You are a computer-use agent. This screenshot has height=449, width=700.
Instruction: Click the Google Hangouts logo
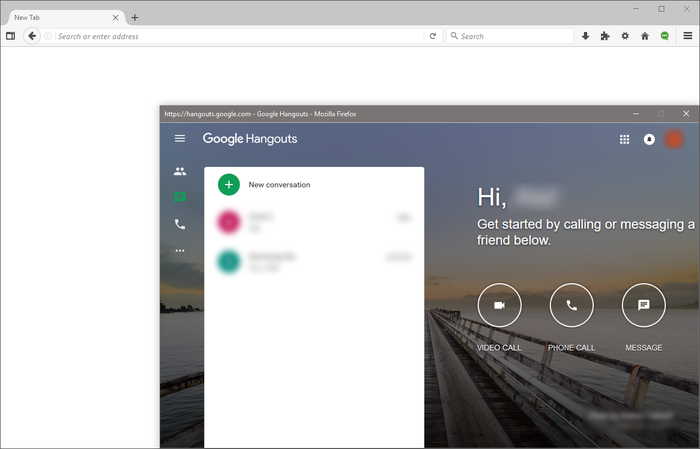click(250, 139)
